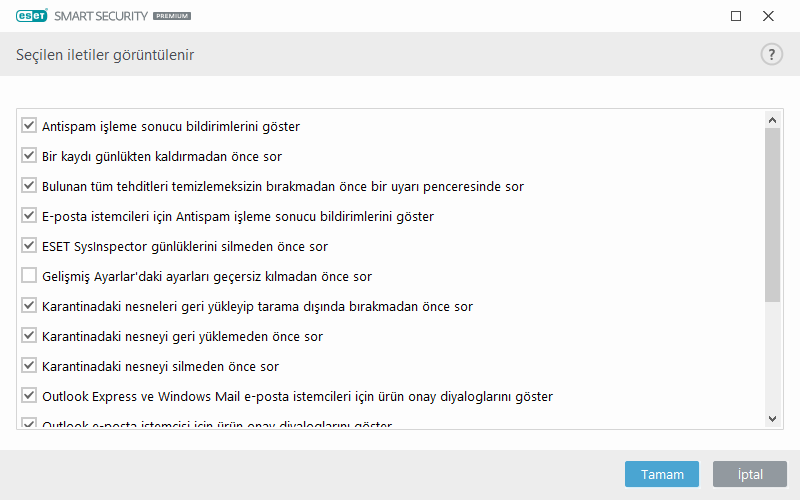Click the vertical scrollbar thumb
This screenshot has width=800, height=500.
pos(772,214)
